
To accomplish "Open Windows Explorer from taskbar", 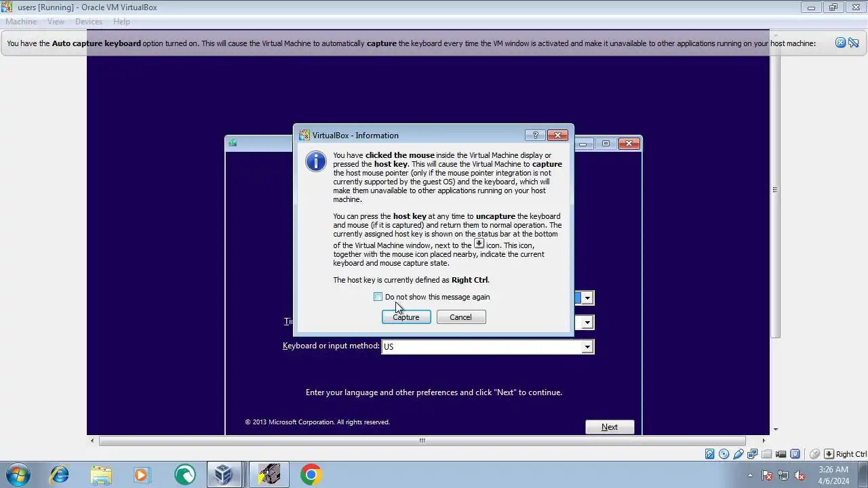I will 101,474.
